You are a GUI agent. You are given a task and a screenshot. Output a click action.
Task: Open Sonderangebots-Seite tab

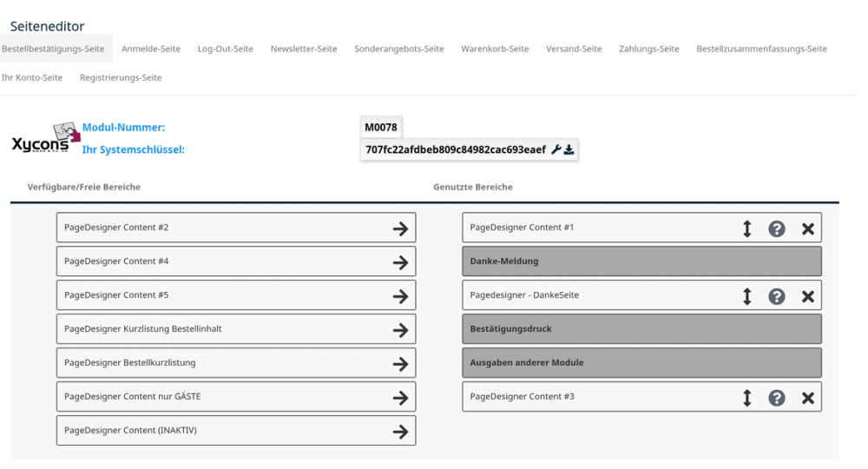tap(399, 49)
